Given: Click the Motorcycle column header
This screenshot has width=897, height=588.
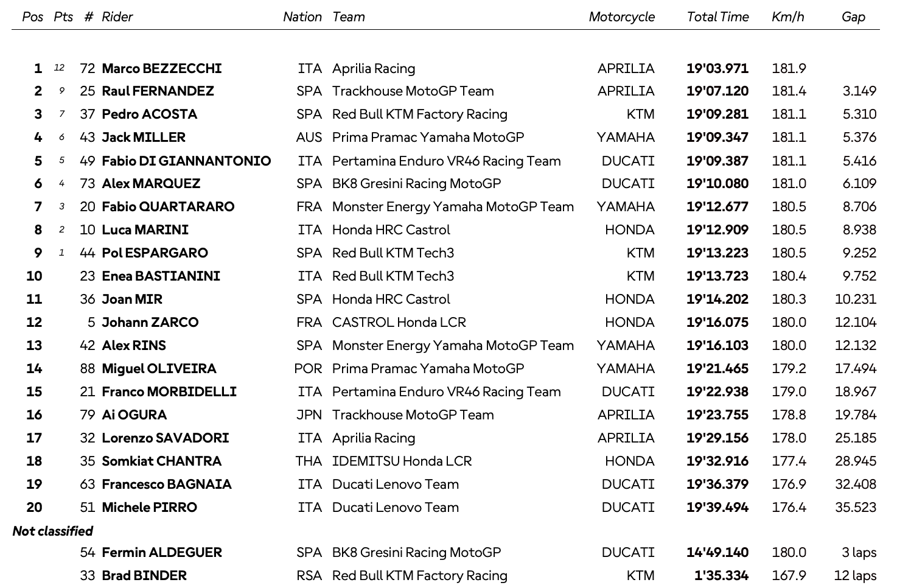Looking at the screenshot, I should (621, 17).
